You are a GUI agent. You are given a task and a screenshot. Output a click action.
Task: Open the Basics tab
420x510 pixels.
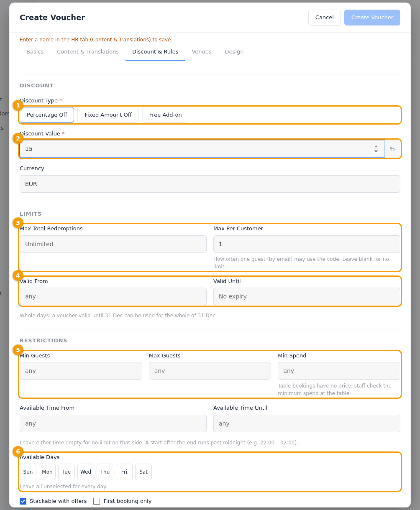tap(35, 52)
